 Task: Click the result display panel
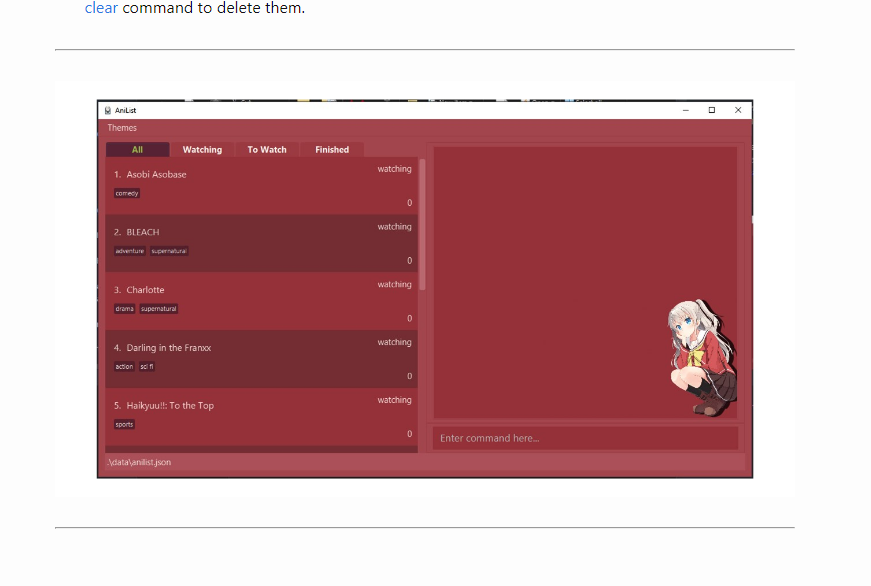[585, 282]
